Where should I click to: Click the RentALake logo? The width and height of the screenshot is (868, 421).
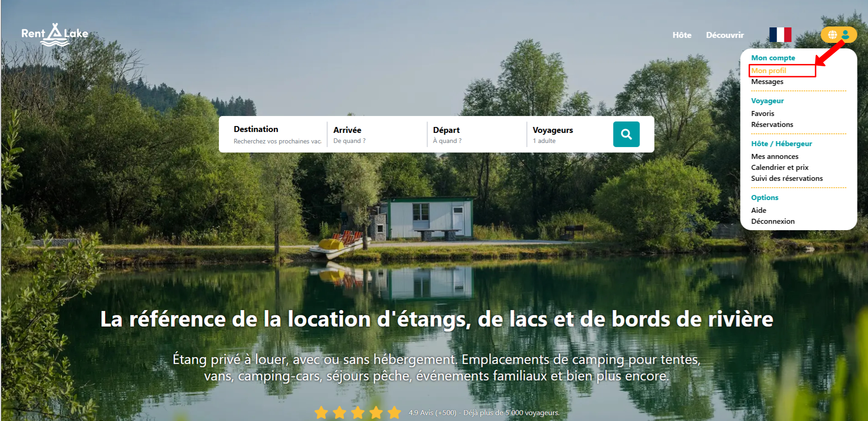point(55,34)
